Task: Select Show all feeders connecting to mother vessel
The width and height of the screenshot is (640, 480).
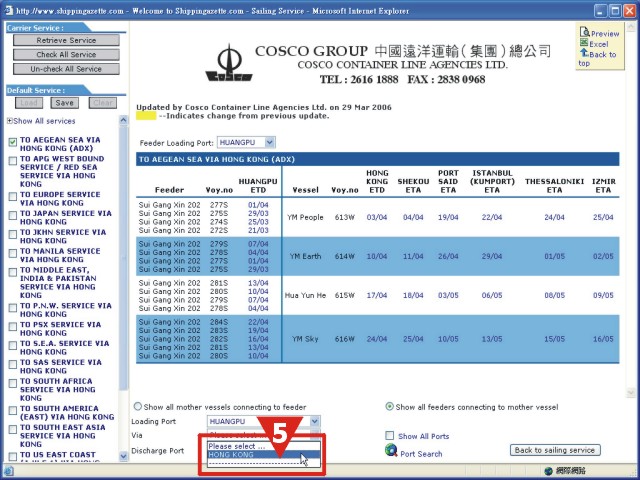Action: click(389, 407)
